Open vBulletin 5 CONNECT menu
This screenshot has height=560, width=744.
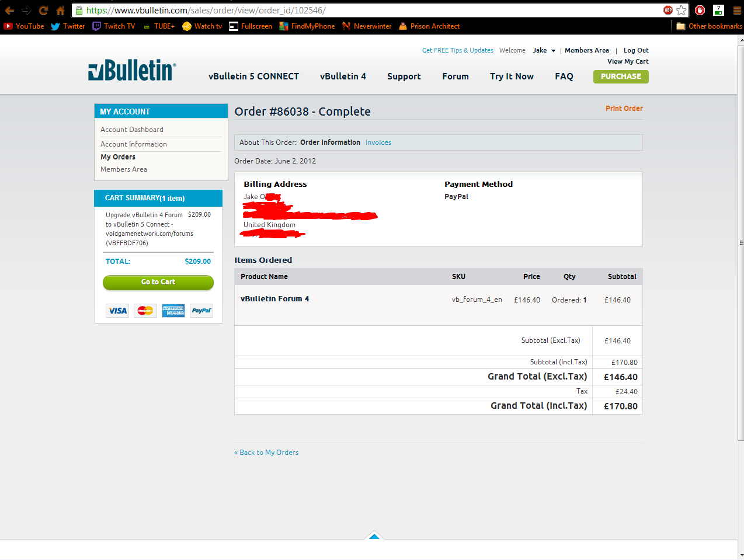click(253, 76)
